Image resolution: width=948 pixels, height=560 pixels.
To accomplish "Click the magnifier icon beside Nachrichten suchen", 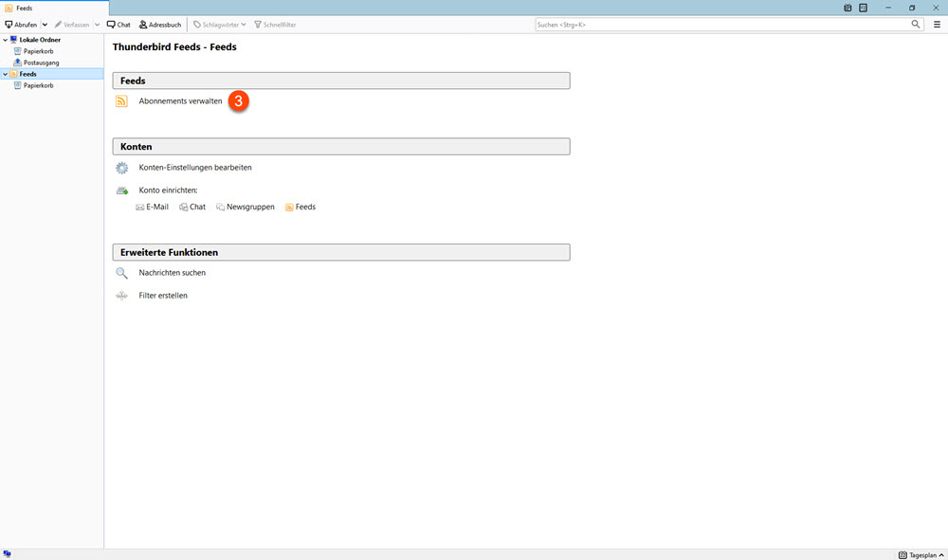I will pos(121,273).
